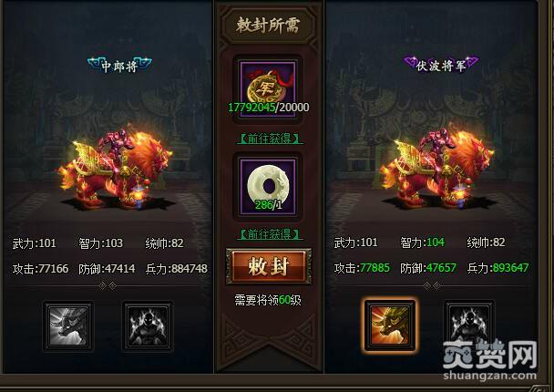Click the token count 17792045/20000
554x392 pixels.
point(269,107)
